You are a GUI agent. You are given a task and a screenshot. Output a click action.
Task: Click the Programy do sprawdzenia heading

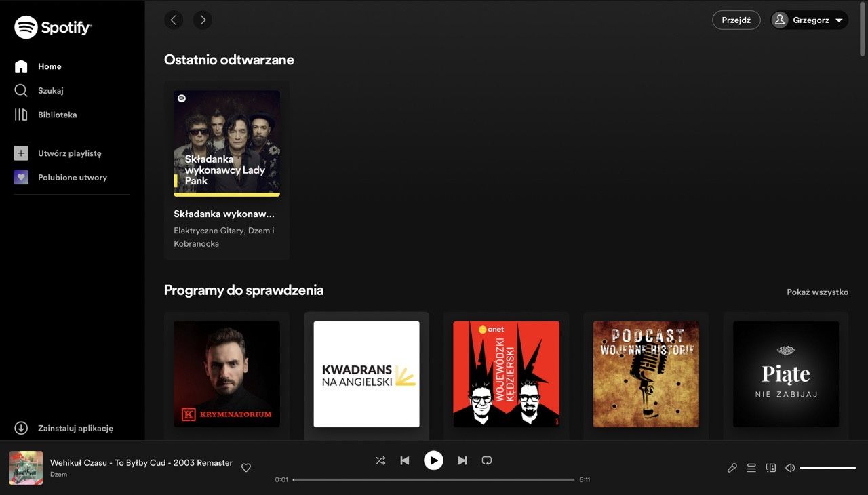coord(244,290)
